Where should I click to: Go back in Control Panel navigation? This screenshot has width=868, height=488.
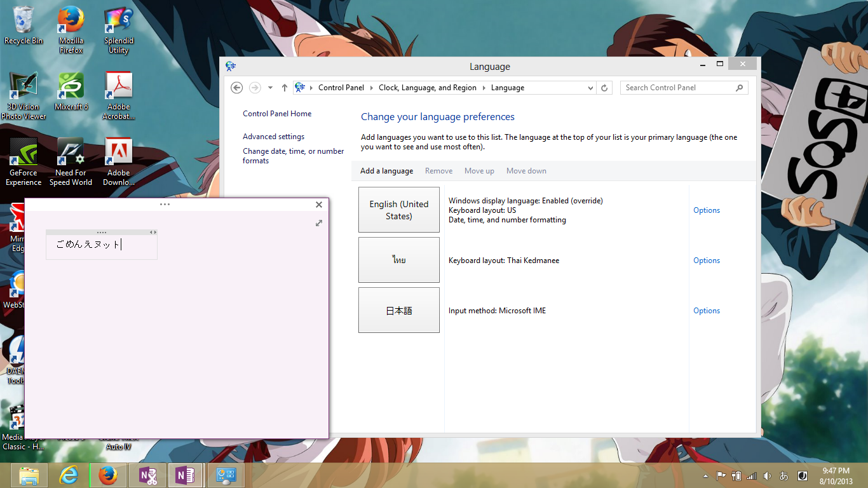236,88
